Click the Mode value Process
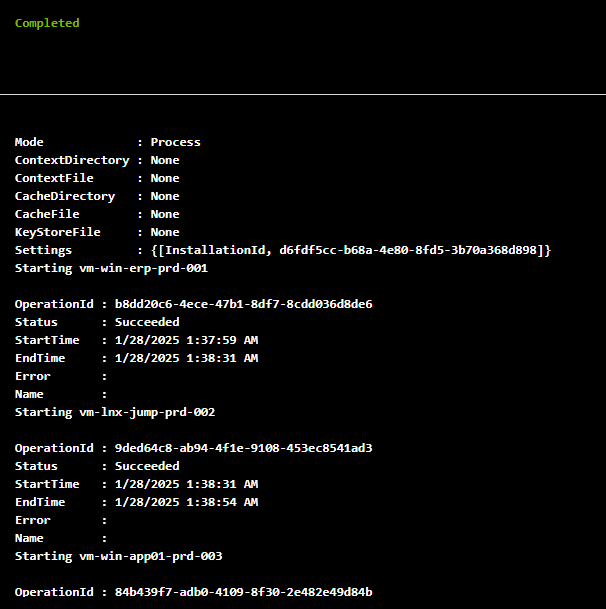 175,142
